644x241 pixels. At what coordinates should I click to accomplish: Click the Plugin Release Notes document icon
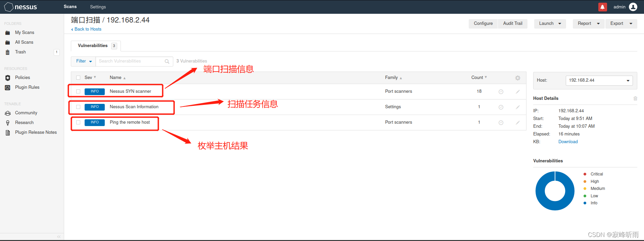[8, 132]
